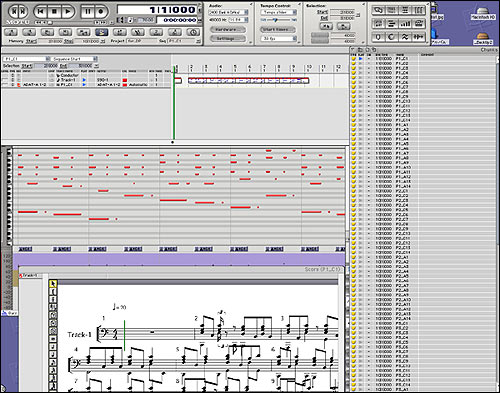The image size is (500, 393).
Task: Click the C-shaped shortcut icon in the bottom row
Action: coord(392,37)
